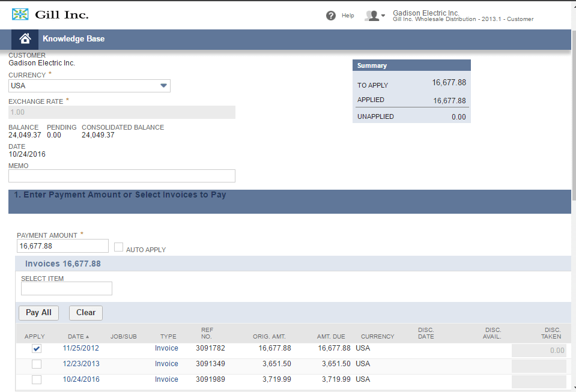Uncheck APPLY for invoice 3091782

(x=37, y=348)
